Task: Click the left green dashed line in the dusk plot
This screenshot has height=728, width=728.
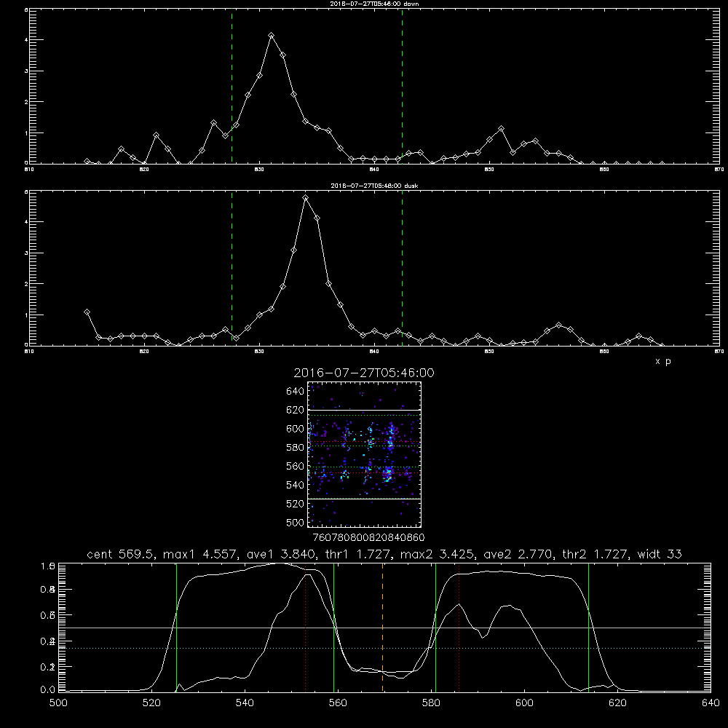Action: [x=232, y=269]
